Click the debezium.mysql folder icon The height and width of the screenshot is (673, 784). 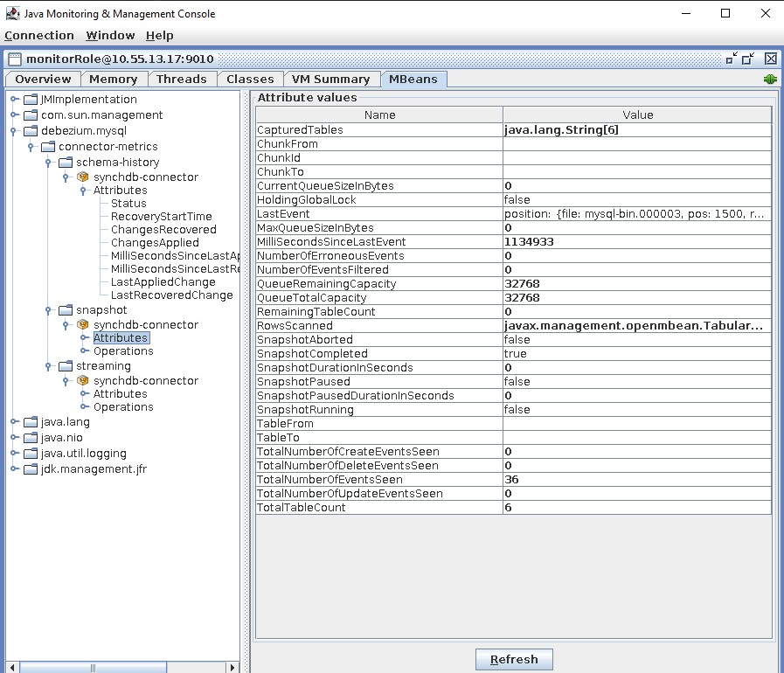(31, 131)
